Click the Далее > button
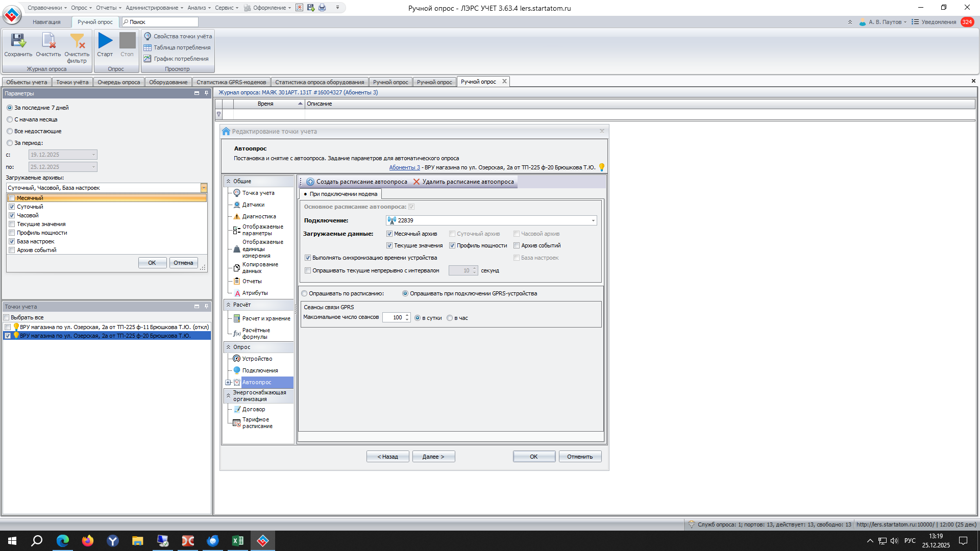This screenshot has height=551, width=980. coord(433,457)
